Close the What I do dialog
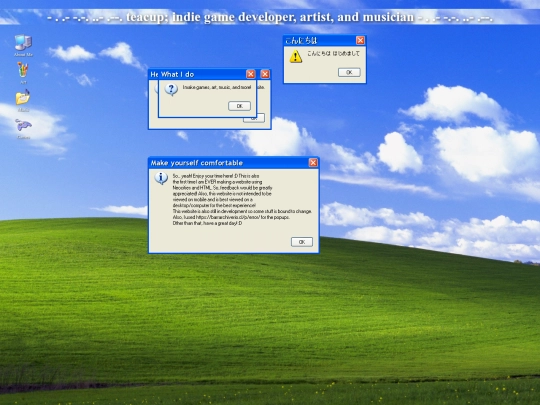 tap(251, 74)
